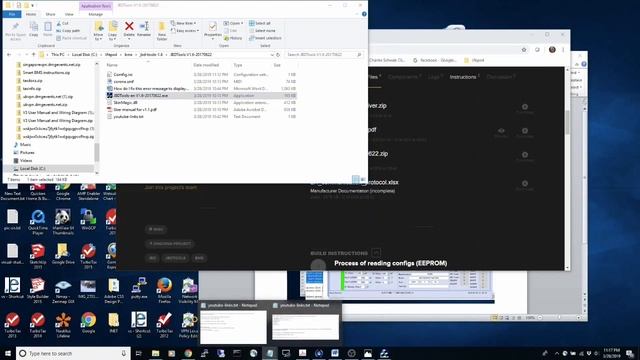Open recent locations dropdown beside forward arrow
The height and width of the screenshot is (360, 640).
27,54
